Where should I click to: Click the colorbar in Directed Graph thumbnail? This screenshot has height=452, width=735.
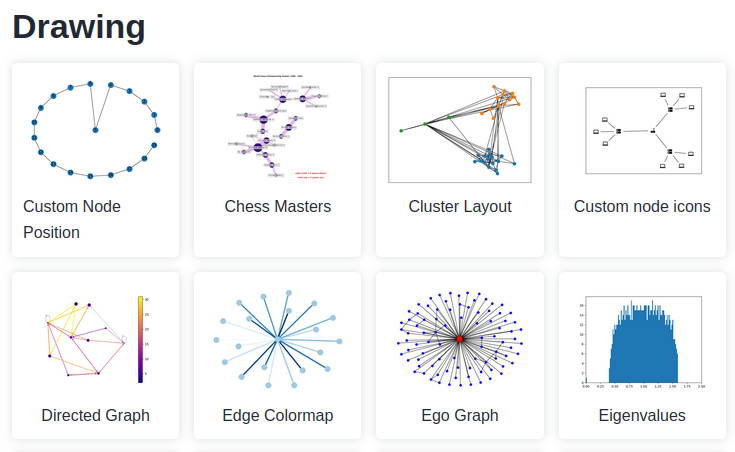pyautogui.click(x=141, y=340)
